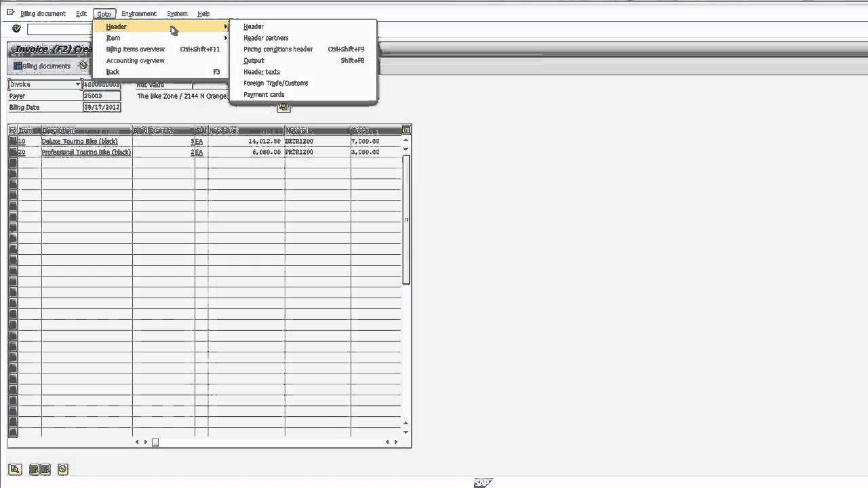
Task: Click the menu icon left of Billing document
Action: tap(10, 13)
